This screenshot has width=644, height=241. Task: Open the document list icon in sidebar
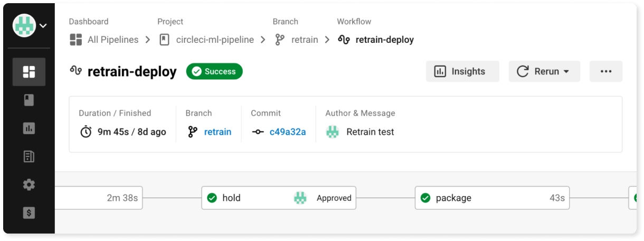(x=29, y=156)
